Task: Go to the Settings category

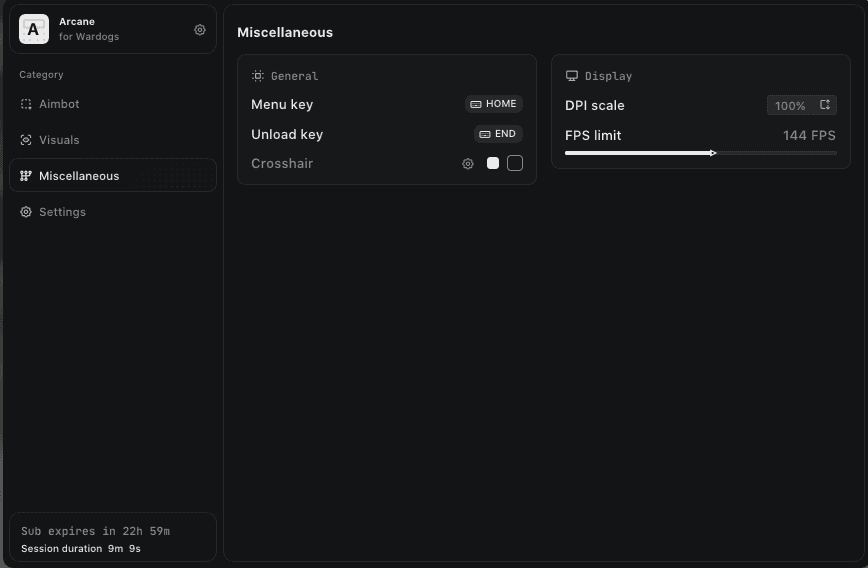Action: click(113, 212)
